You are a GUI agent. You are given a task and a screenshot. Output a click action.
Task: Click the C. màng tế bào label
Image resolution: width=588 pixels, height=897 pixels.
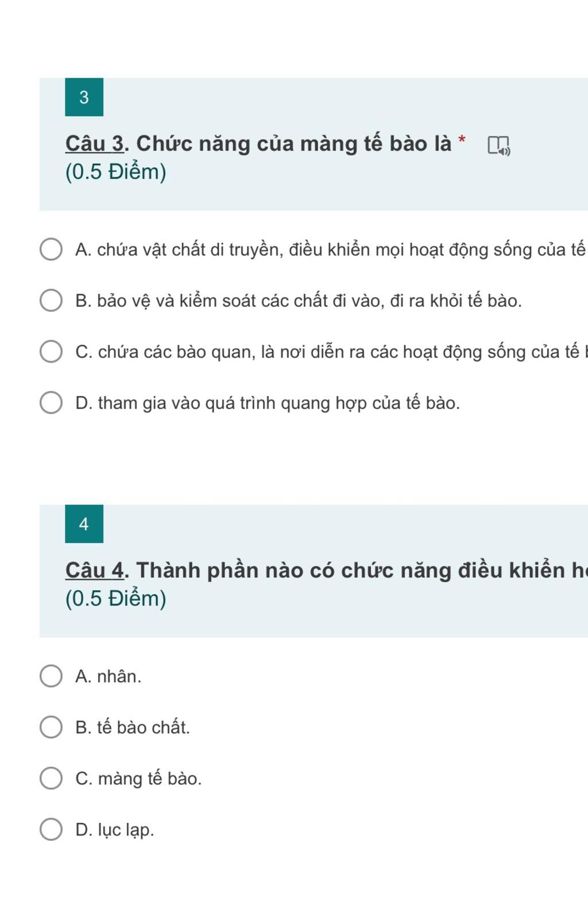click(139, 779)
